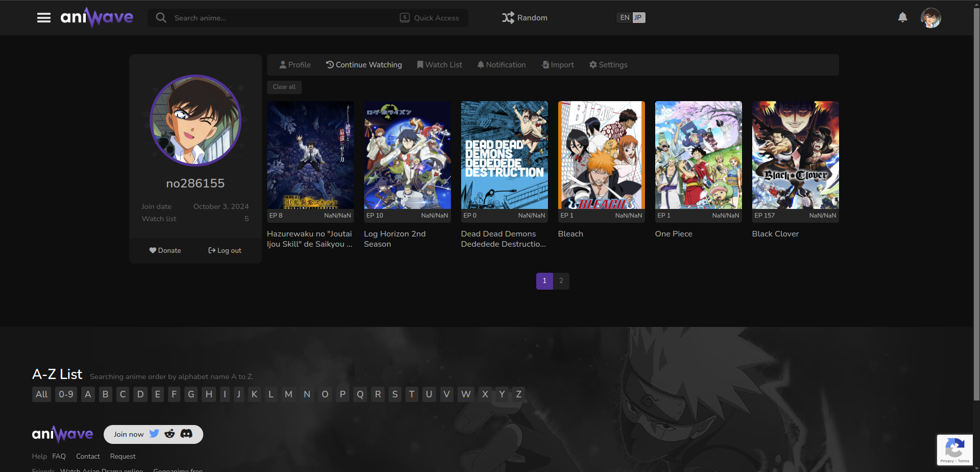Open the Discord icon in Join now

tap(186, 434)
